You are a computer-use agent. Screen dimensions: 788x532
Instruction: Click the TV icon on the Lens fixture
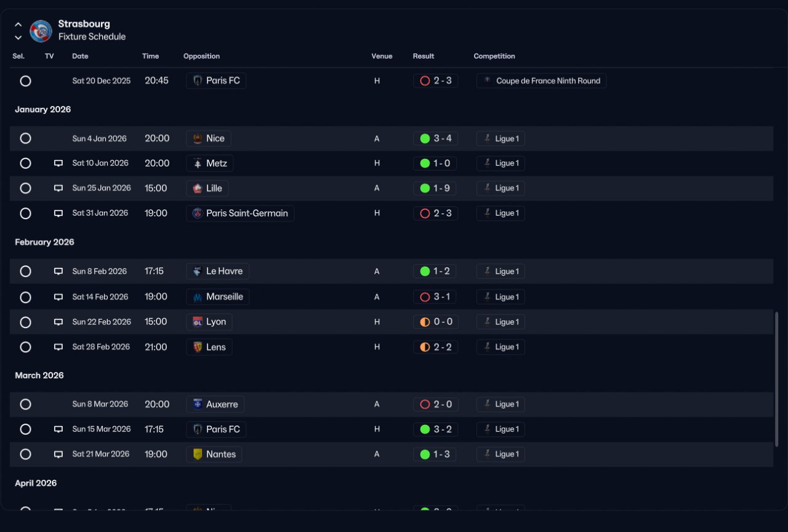58,347
